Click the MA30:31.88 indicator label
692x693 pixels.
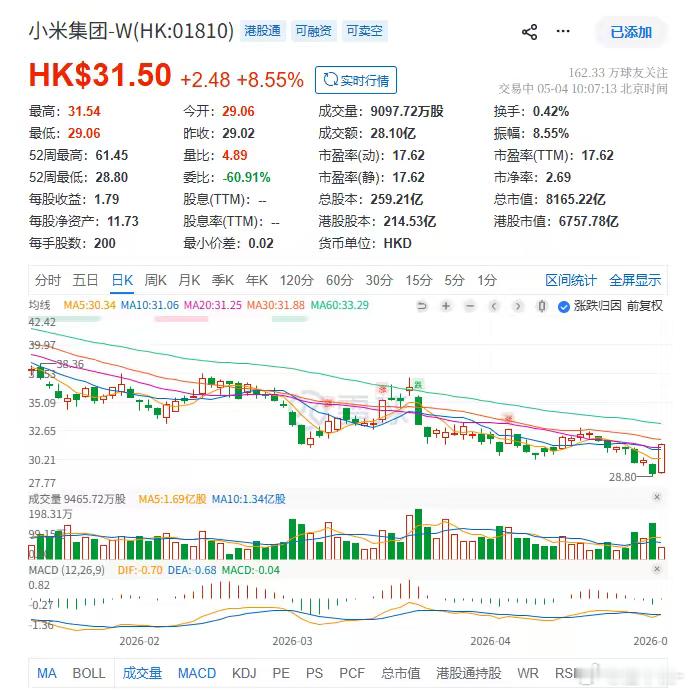click(276, 305)
